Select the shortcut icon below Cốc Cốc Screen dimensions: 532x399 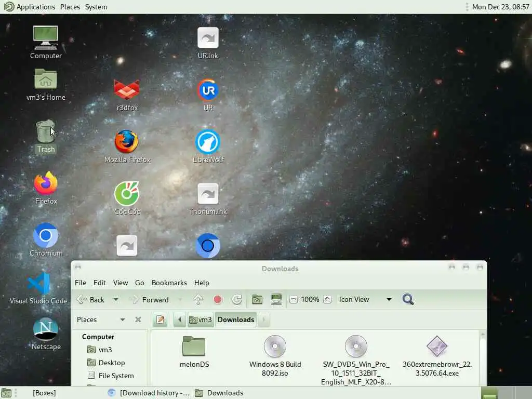[127, 246]
